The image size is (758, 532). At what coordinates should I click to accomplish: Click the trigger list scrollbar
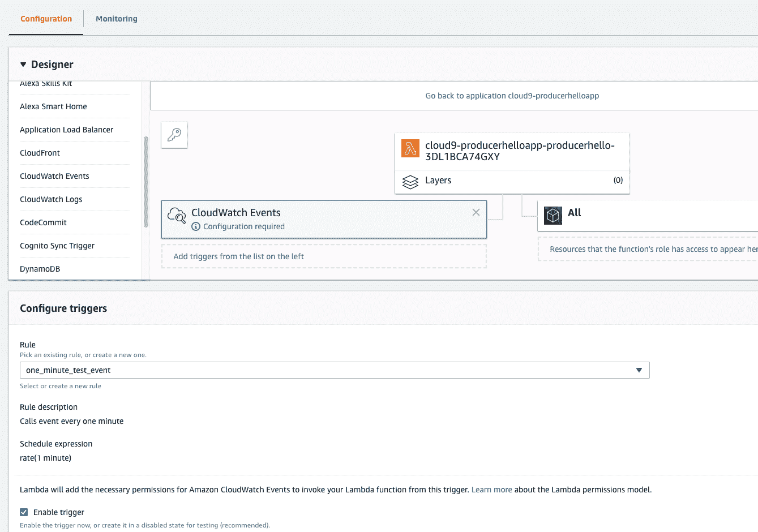(x=146, y=182)
